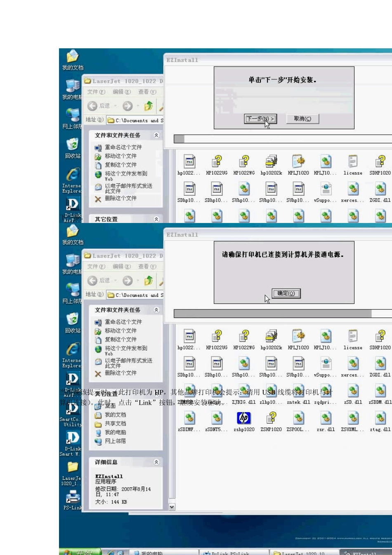The height and width of the screenshot is (555, 392).
Task: Select the ZSPOOL... file icon
Action: (x=298, y=422)
